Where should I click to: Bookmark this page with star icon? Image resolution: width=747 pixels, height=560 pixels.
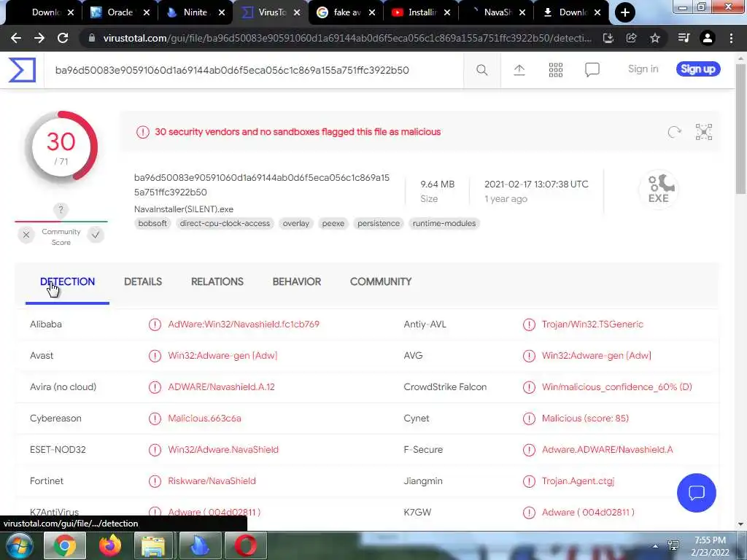point(655,38)
